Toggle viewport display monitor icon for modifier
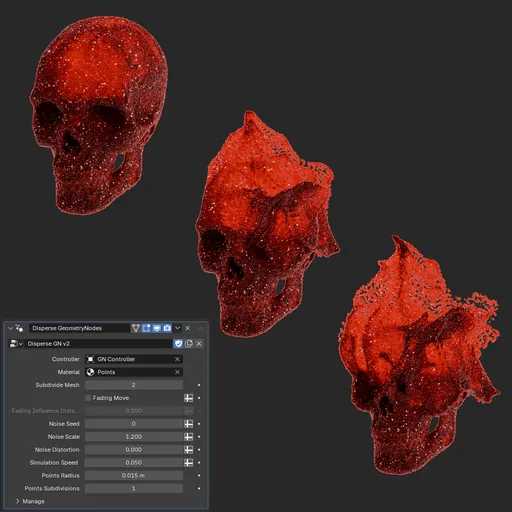The height and width of the screenshot is (512, 512). 157,328
